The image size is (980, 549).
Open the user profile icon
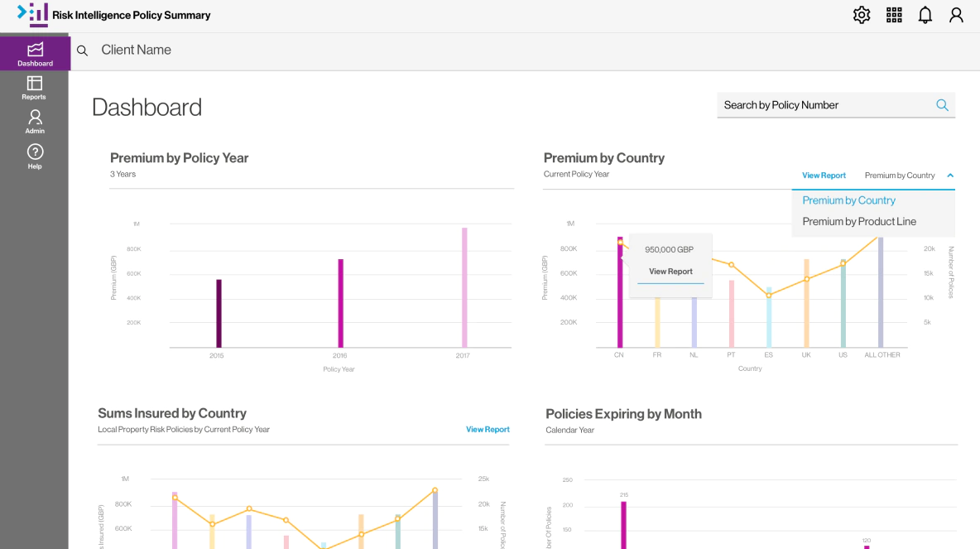pos(956,15)
